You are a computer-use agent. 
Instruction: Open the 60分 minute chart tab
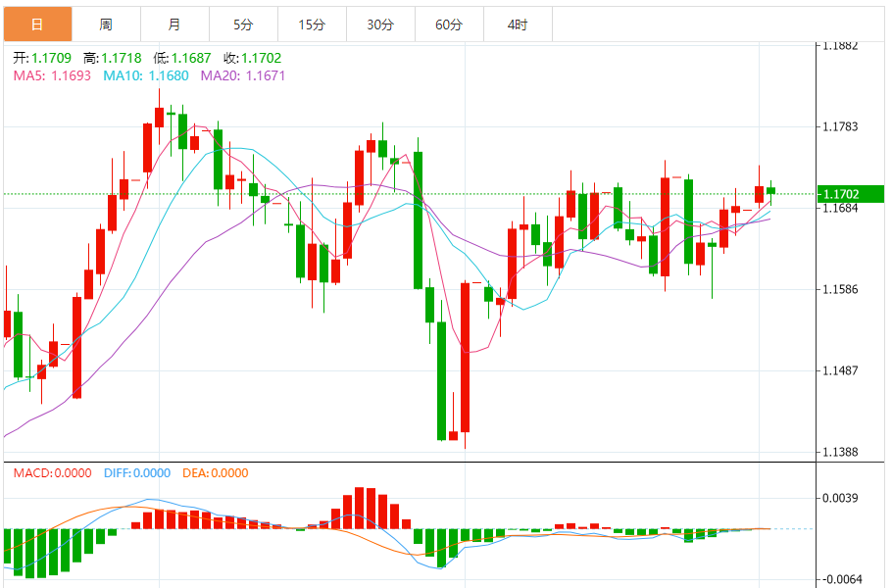click(x=449, y=24)
